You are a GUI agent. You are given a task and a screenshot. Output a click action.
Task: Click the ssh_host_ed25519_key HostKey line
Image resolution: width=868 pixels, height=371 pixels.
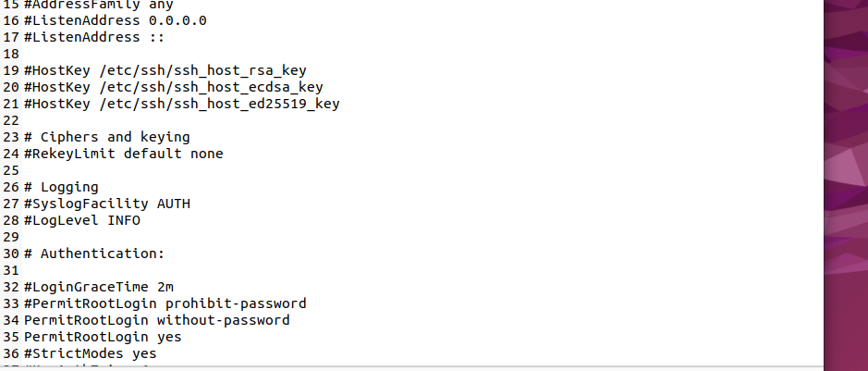181,104
